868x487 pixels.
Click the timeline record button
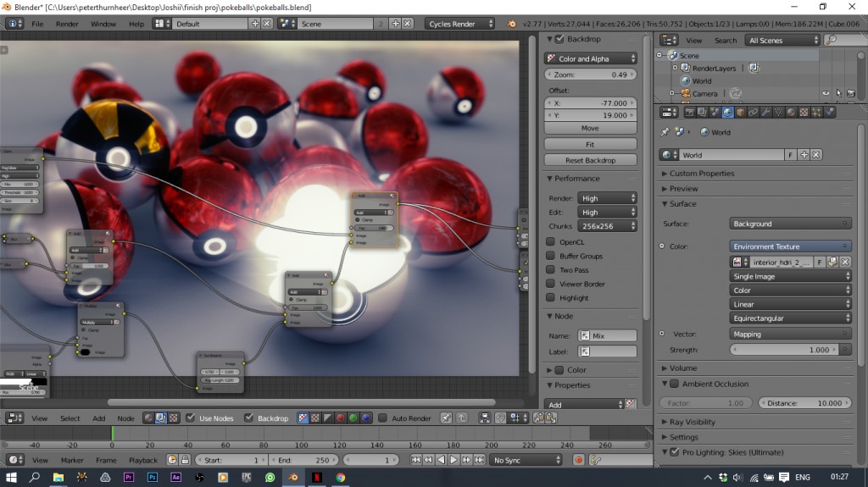click(579, 460)
